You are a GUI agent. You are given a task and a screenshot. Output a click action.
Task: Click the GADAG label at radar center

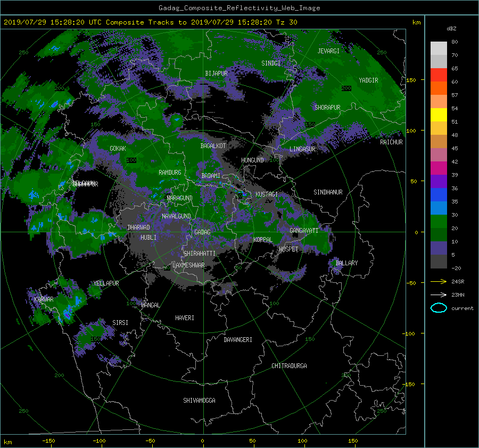coord(202,232)
